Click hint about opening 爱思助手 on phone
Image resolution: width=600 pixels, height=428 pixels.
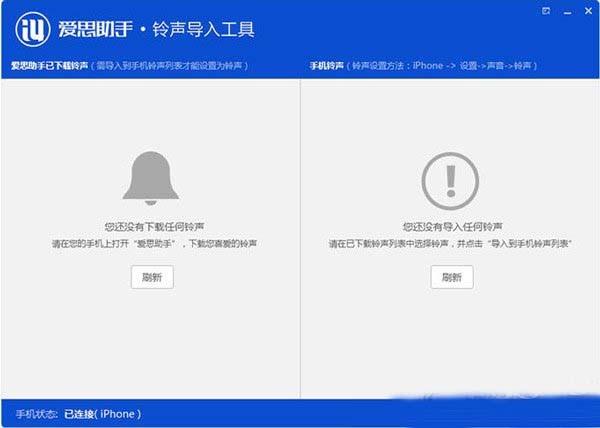pyautogui.click(x=155, y=244)
